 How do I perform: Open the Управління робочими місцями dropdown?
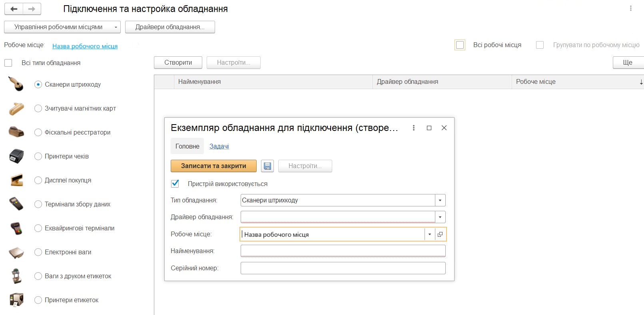tap(62, 27)
